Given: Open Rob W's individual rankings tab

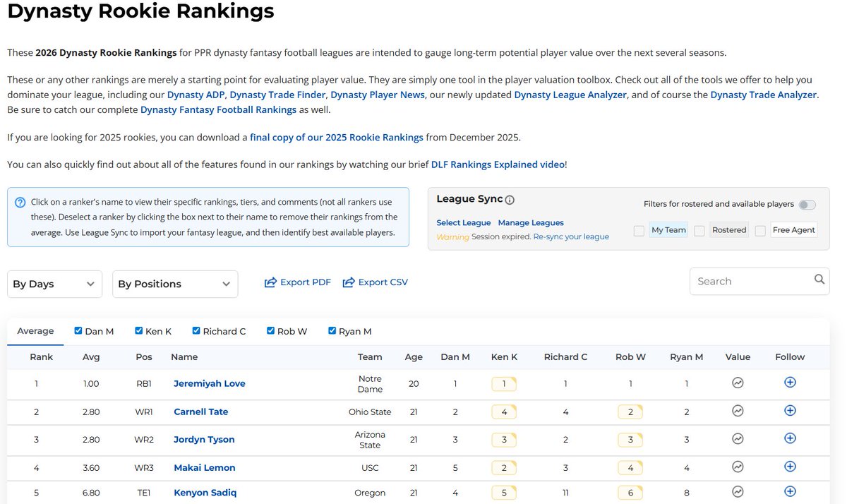Looking at the screenshot, I should (x=292, y=331).
